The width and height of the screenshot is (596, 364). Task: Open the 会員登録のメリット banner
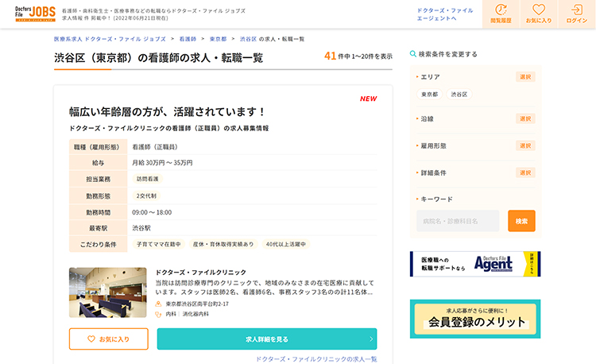(x=475, y=319)
